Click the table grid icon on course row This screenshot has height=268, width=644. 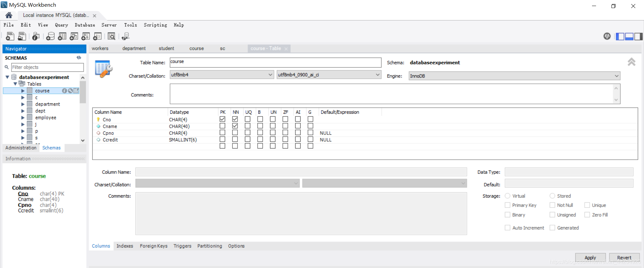click(x=76, y=91)
